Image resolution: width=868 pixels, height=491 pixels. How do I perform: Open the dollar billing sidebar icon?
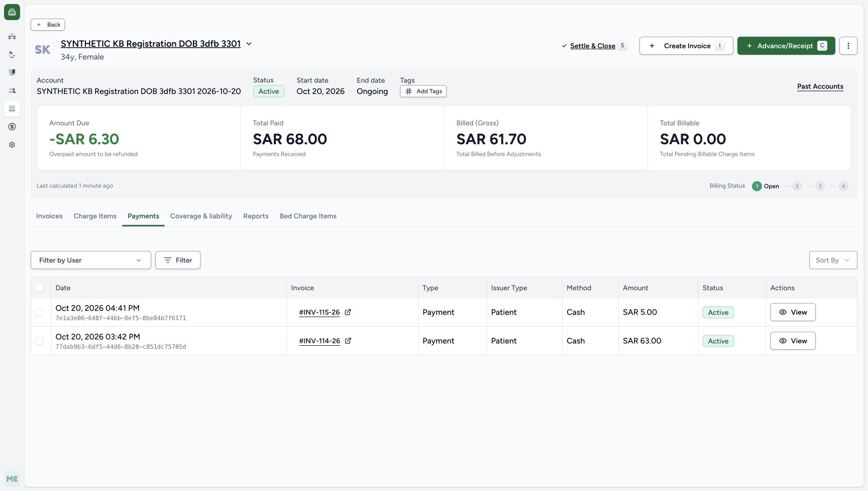coord(12,127)
